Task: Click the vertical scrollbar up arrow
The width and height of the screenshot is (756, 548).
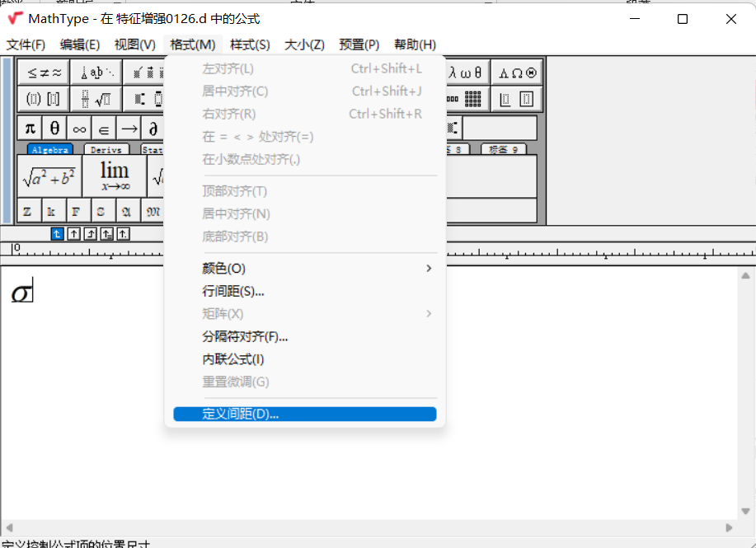Action: 745,276
